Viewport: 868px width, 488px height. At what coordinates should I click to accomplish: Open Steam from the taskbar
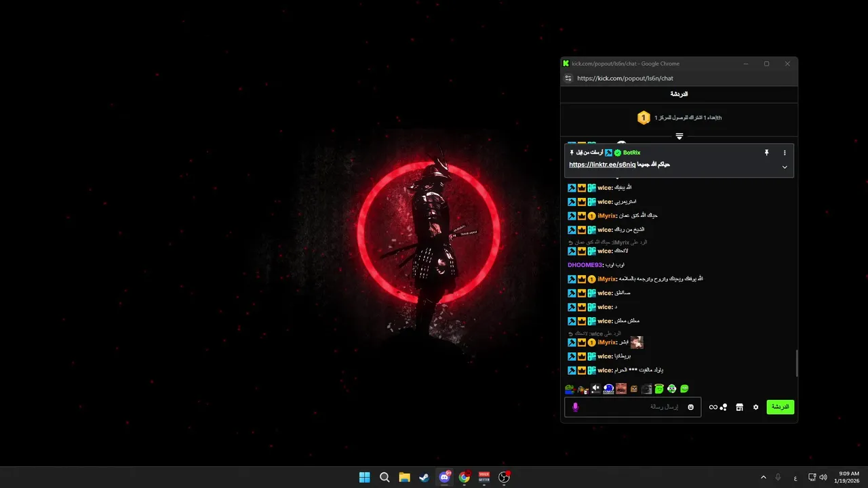coord(424,477)
